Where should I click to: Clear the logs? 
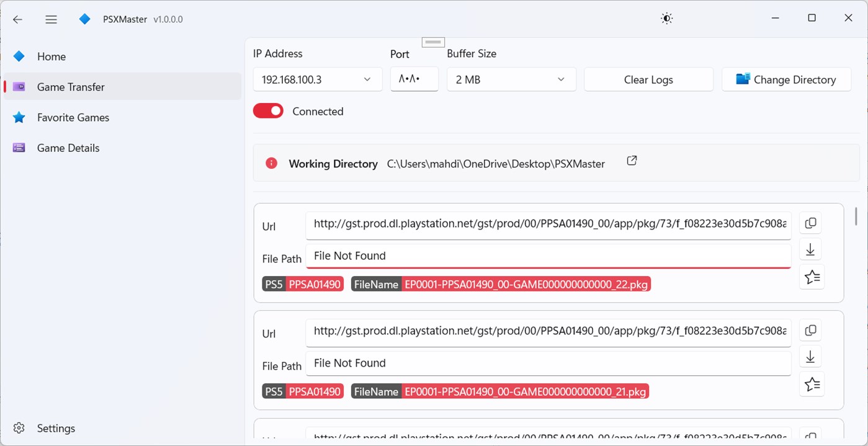(x=648, y=79)
